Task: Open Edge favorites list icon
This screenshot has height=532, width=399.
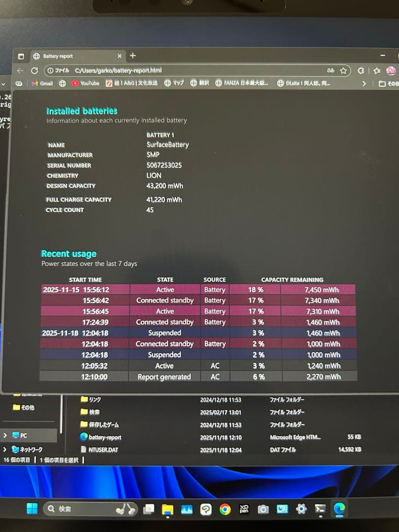Action: tap(377, 71)
